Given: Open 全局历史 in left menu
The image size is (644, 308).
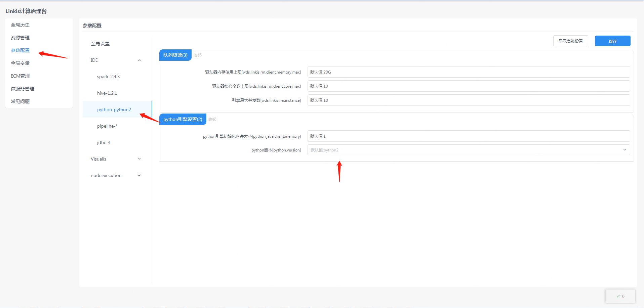Looking at the screenshot, I should click(20, 25).
